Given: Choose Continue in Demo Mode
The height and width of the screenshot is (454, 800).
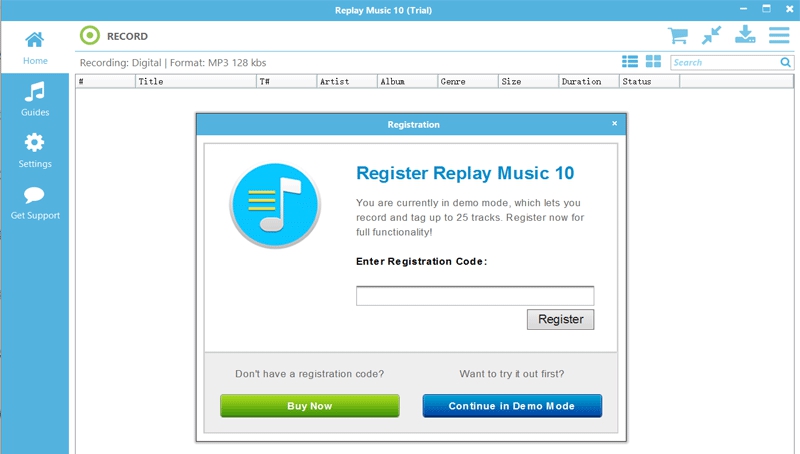Looking at the screenshot, I should coord(512,406).
